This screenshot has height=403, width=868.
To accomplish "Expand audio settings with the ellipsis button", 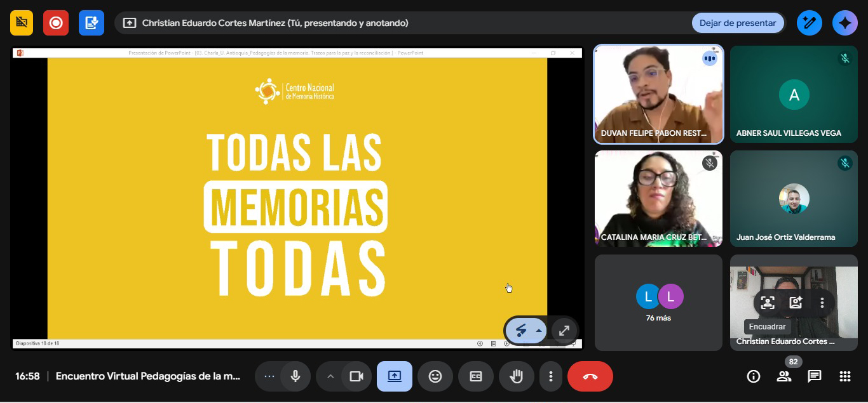I will (x=269, y=376).
